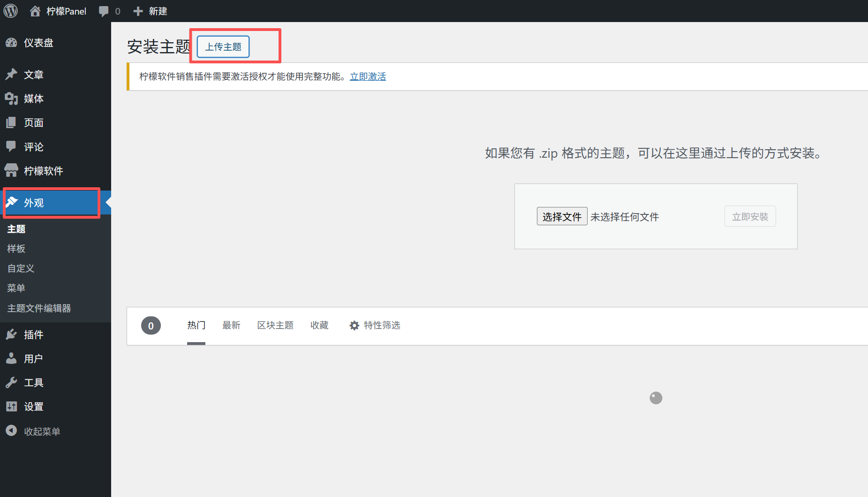The width and height of the screenshot is (868, 497).
Task: Click the 立即激活 activation link
Action: 368,76
